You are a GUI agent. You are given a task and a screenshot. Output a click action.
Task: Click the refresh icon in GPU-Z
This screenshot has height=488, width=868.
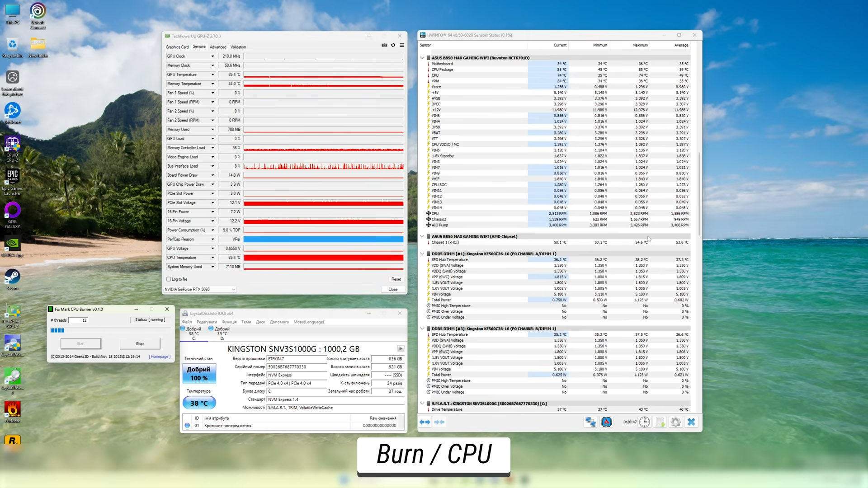pos(393,45)
